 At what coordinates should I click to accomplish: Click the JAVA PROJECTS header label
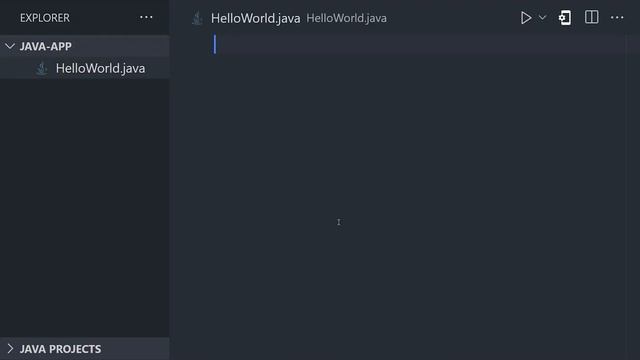(60, 349)
